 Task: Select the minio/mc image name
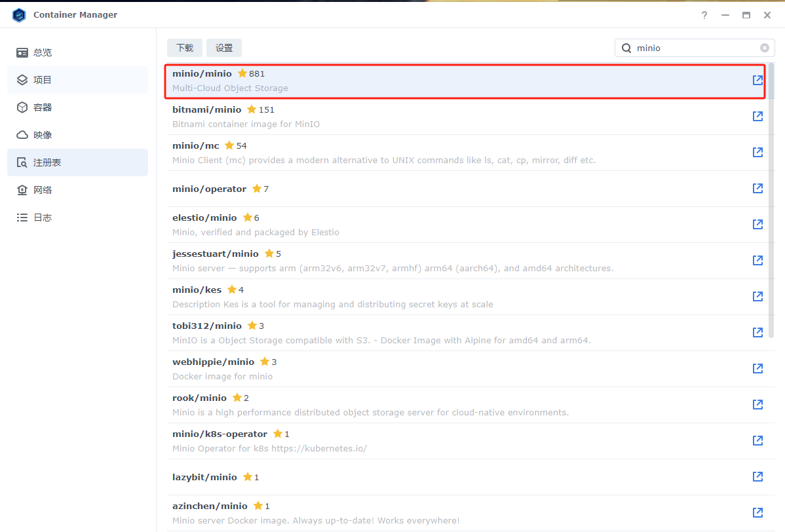(x=196, y=145)
